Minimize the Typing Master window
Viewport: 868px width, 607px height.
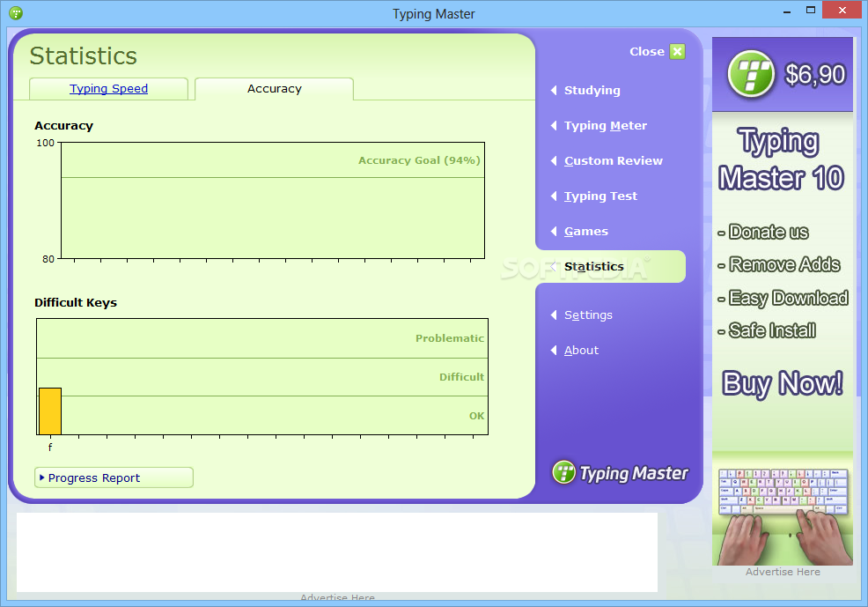(x=787, y=11)
